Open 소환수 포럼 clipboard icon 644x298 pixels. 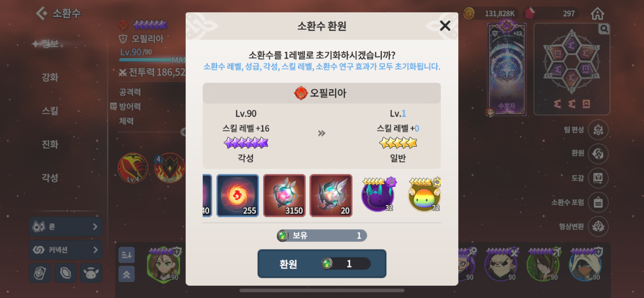pyautogui.click(x=598, y=202)
